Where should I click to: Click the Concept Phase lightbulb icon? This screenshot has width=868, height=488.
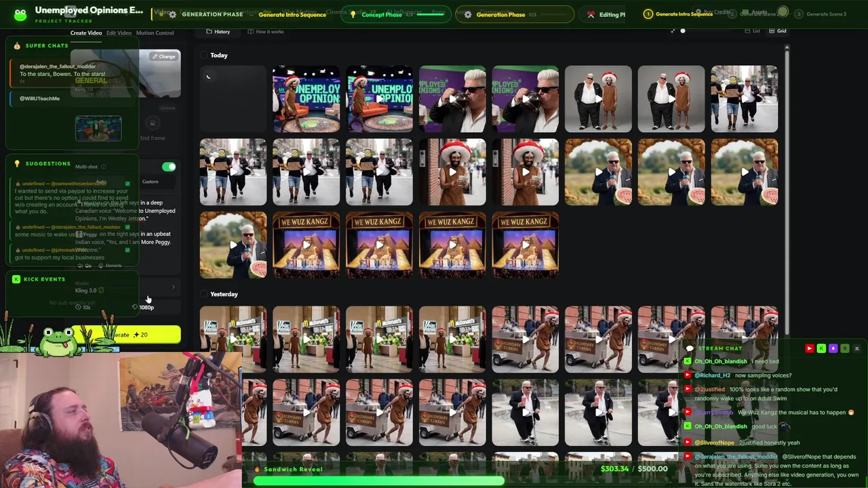point(353,14)
